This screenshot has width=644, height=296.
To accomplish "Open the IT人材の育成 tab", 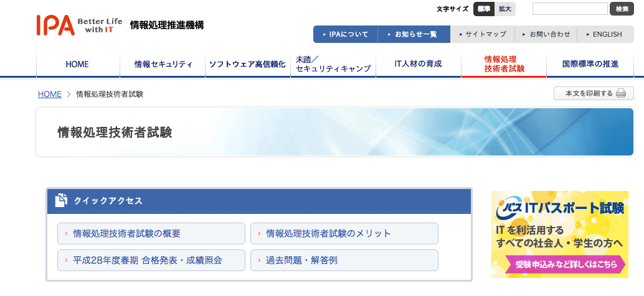I will click(419, 64).
